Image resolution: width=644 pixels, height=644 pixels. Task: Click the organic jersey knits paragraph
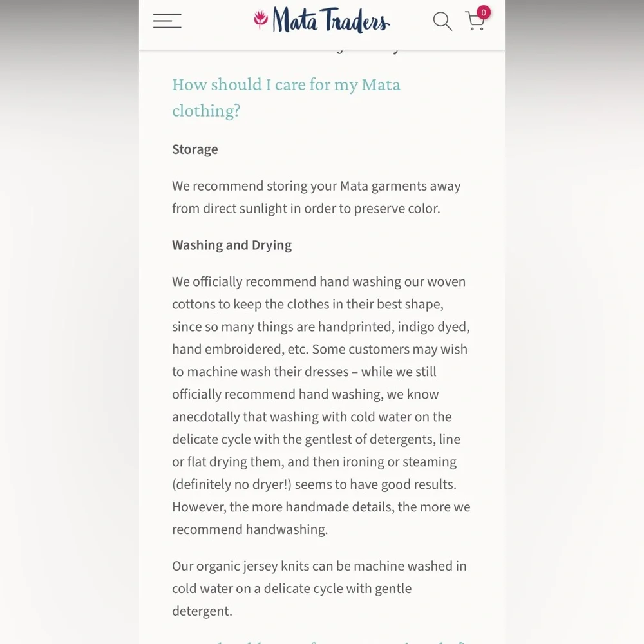tap(319, 588)
